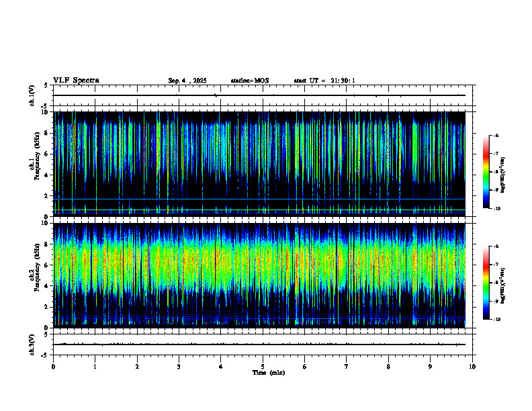Click the ch.2 "Frequency (kHz)" axis label
532x411 pixels.
[x=38, y=267]
